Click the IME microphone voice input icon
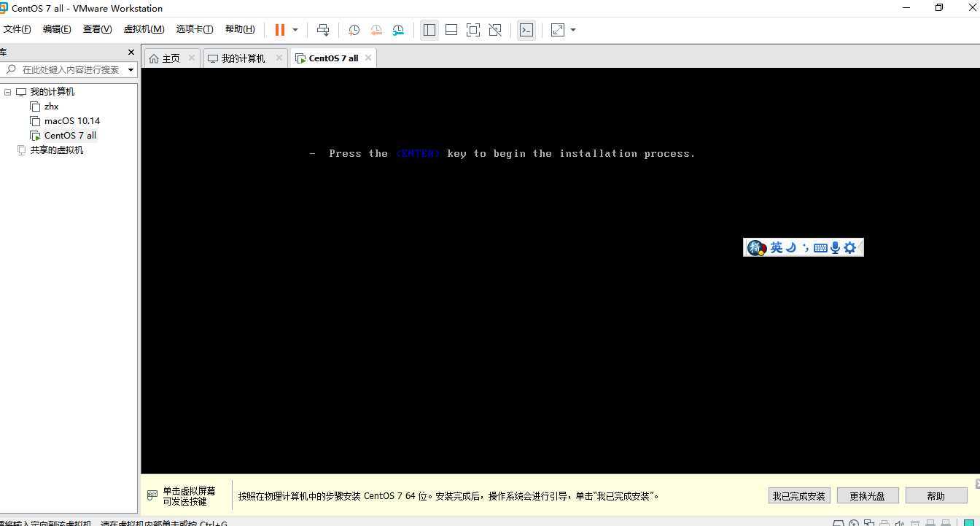 point(836,248)
